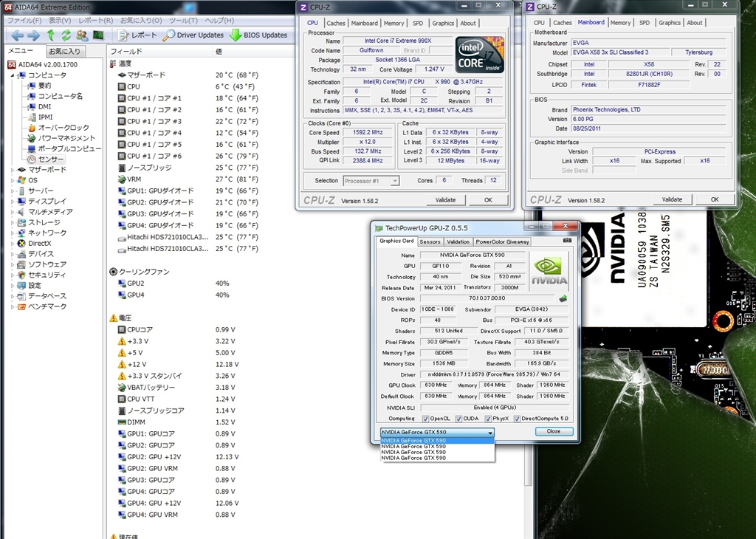Select the CPU #1 / コア #6 temperature row
756x539 pixels.
click(188, 157)
